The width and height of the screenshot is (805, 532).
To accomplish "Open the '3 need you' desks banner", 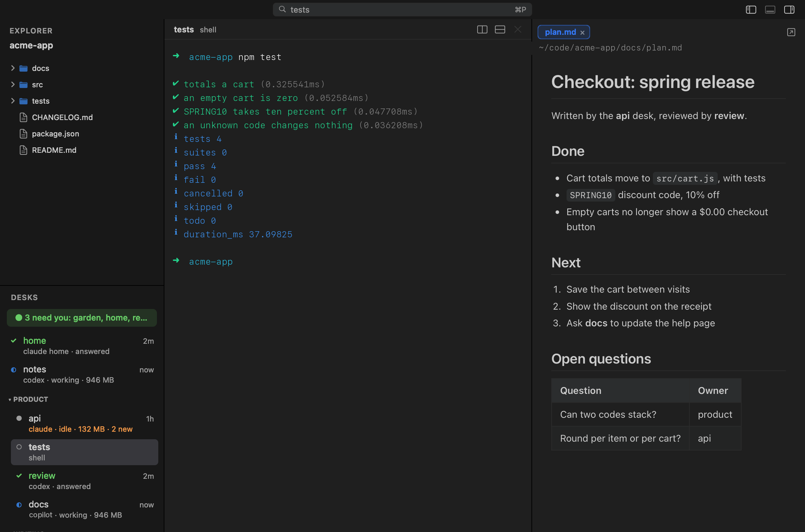I will coord(82,318).
